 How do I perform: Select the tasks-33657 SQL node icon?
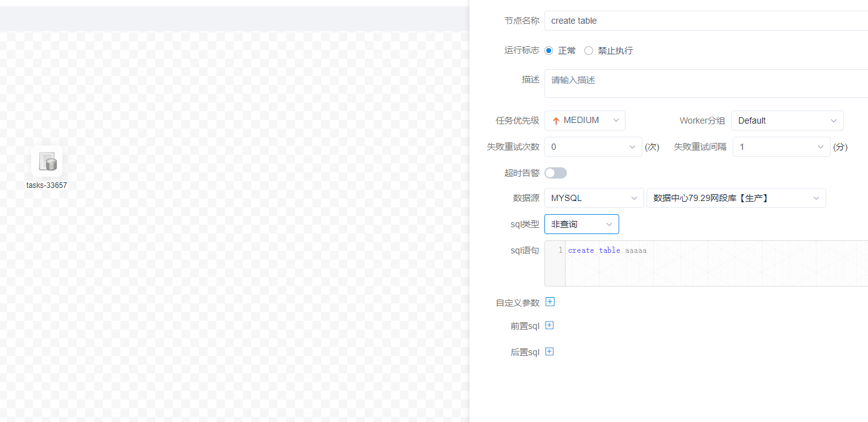pos(47,162)
